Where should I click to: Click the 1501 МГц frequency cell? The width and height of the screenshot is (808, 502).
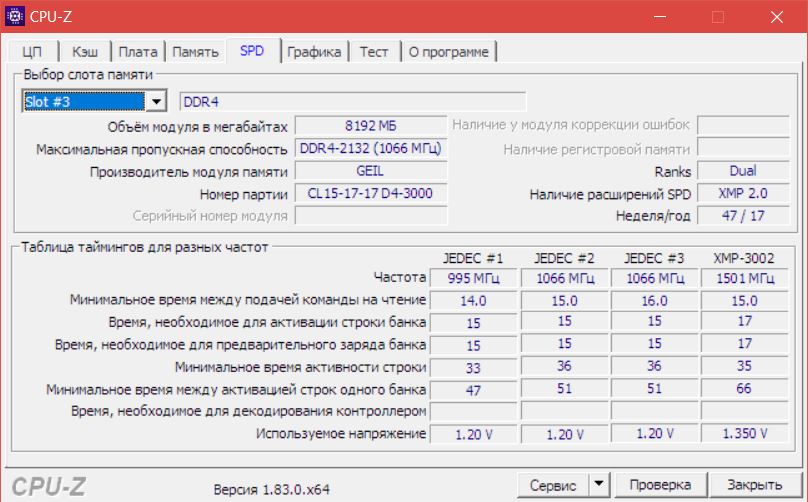pyautogui.click(x=745, y=278)
